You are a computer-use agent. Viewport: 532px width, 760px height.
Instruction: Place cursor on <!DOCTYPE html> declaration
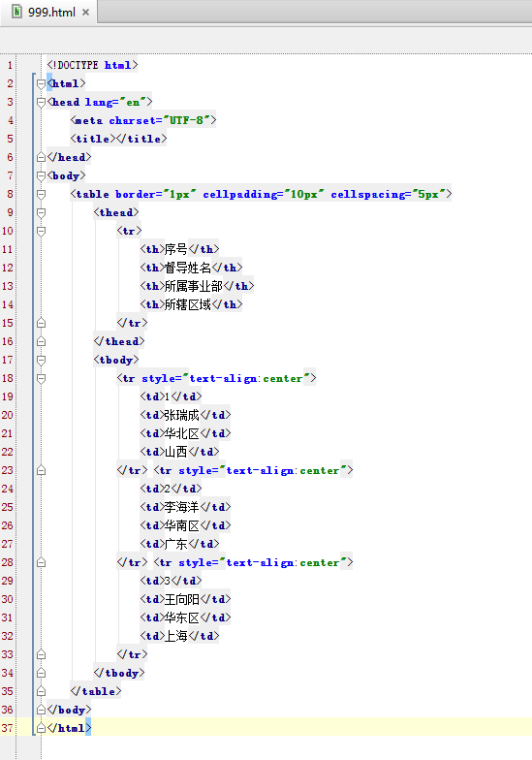[93, 65]
